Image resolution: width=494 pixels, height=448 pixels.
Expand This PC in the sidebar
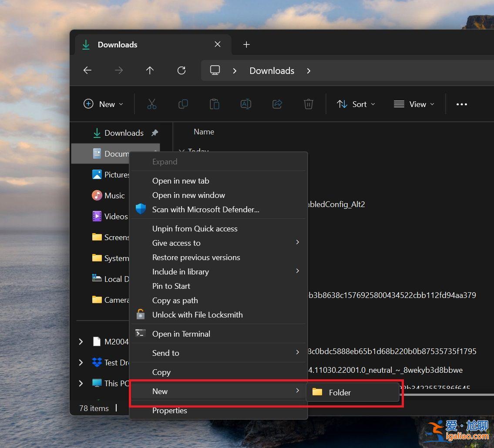[80, 384]
